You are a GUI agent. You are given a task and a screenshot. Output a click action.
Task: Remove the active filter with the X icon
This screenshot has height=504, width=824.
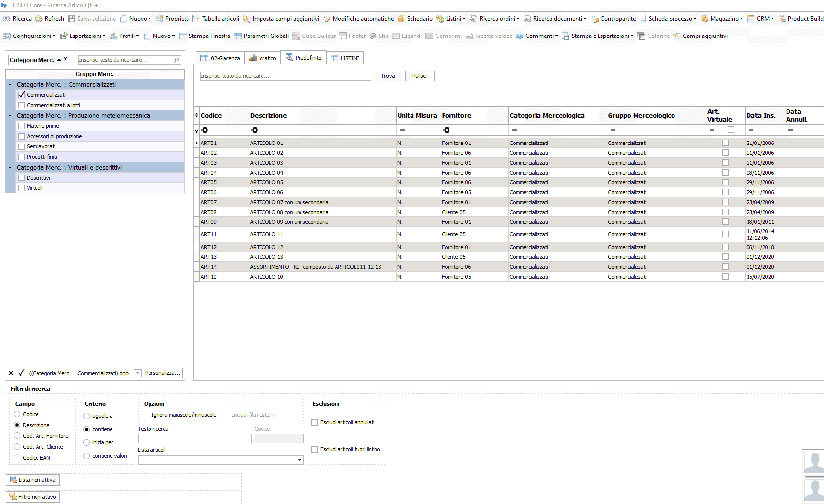coord(11,373)
